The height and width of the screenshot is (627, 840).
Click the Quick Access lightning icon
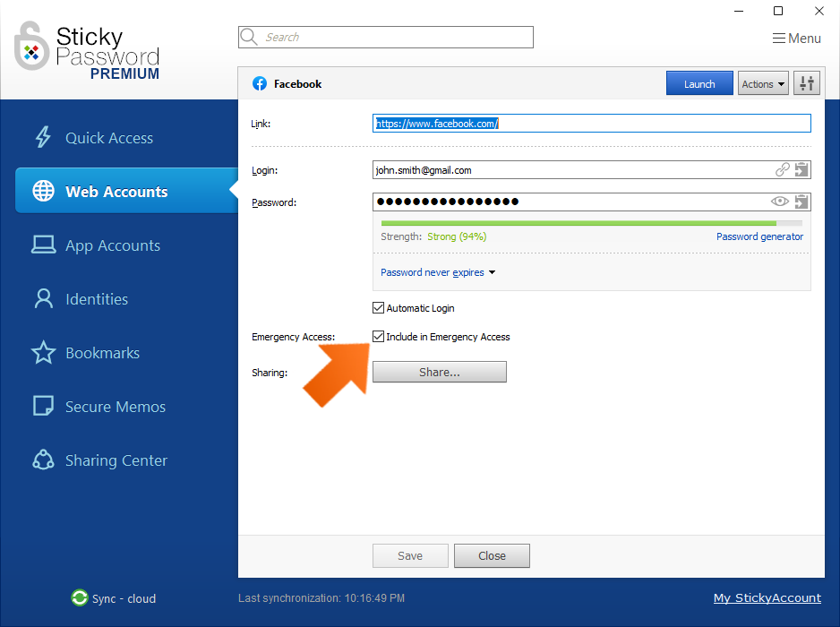tap(43, 137)
